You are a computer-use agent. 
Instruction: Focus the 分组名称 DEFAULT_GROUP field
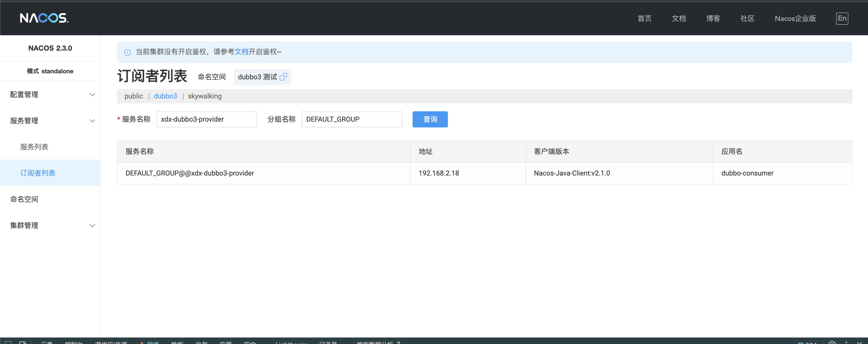pos(352,119)
